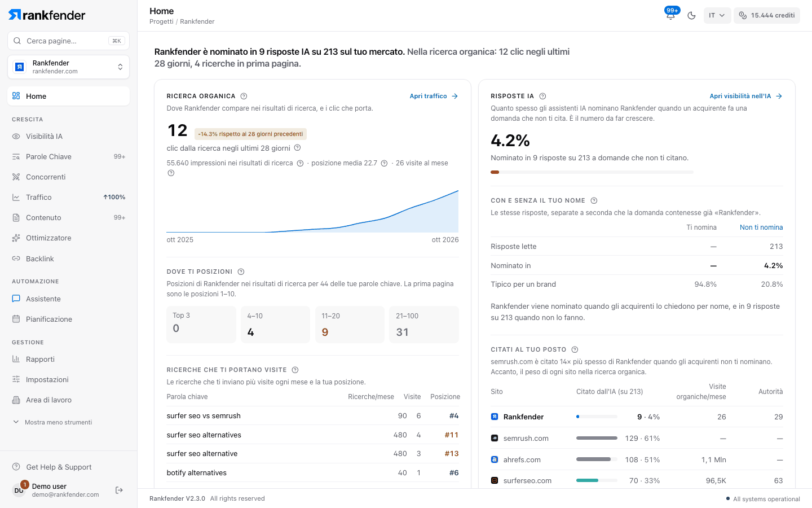Click the 4.2% progress bar
This screenshot has height=508, width=812.
coord(592,172)
